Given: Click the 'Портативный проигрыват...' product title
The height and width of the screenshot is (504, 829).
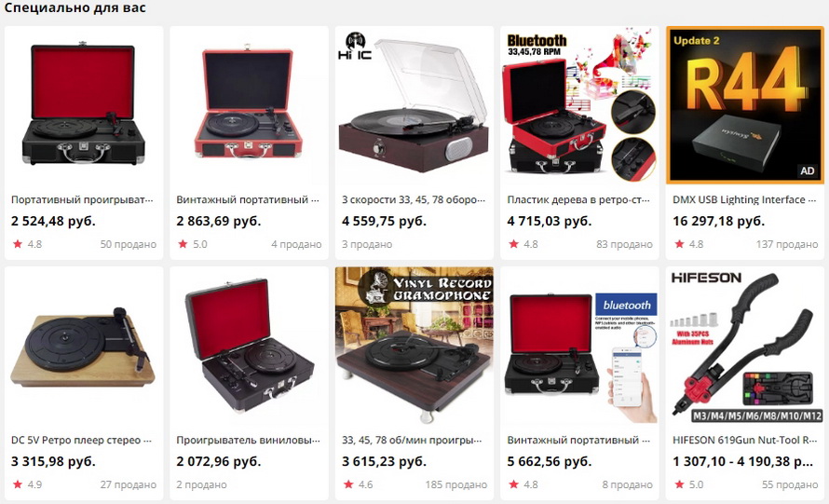Looking at the screenshot, I should (82, 200).
